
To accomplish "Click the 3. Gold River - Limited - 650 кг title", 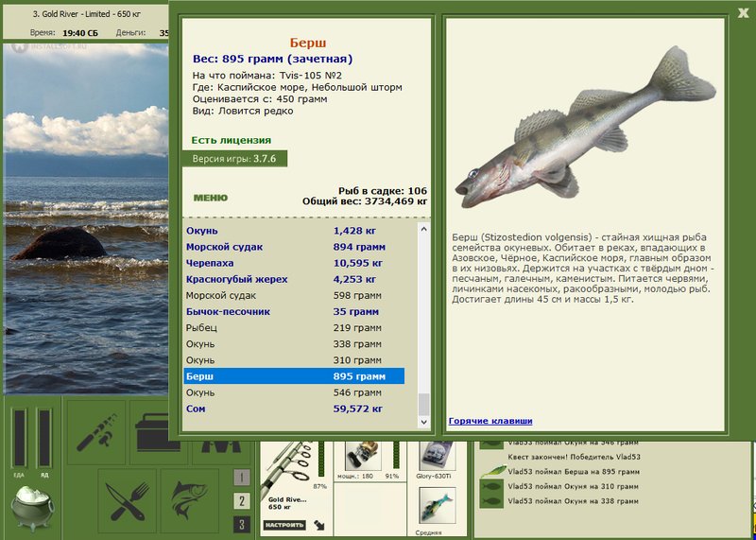I will click(x=87, y=14).
